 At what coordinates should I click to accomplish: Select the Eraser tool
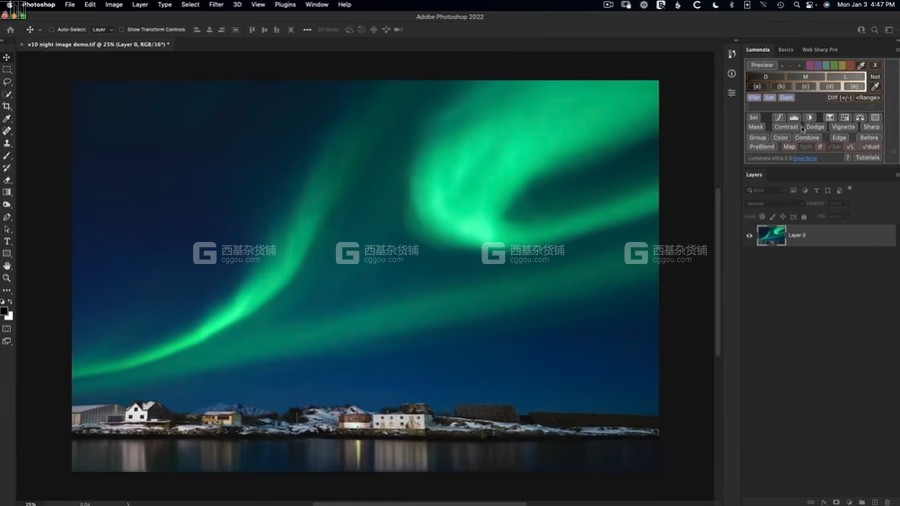pos(7,180)
